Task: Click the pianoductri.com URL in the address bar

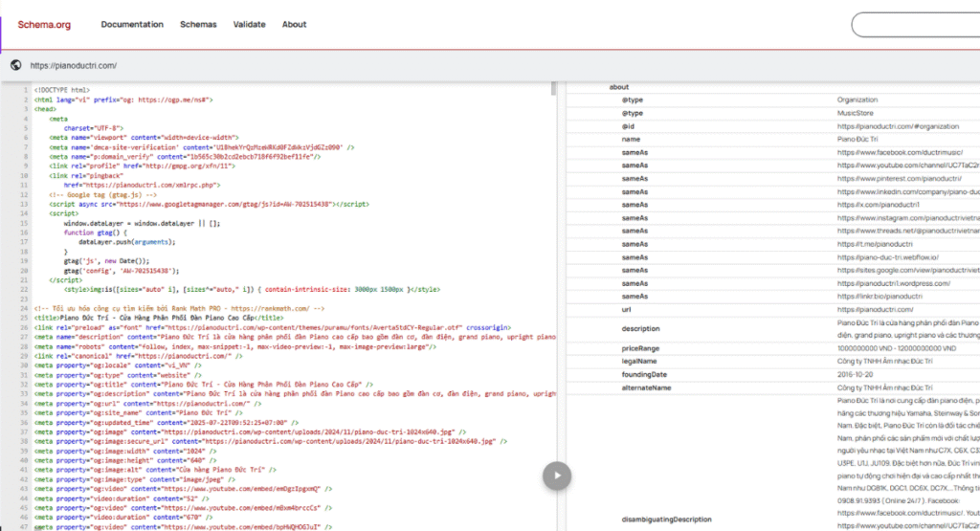Action: tap(74, 65)
